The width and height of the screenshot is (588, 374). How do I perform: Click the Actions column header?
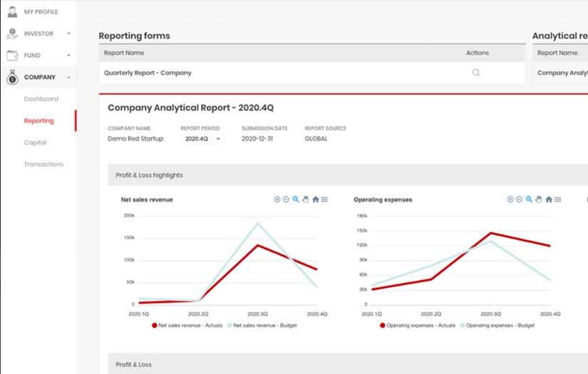pyautogui.click(x=478, y=53)
